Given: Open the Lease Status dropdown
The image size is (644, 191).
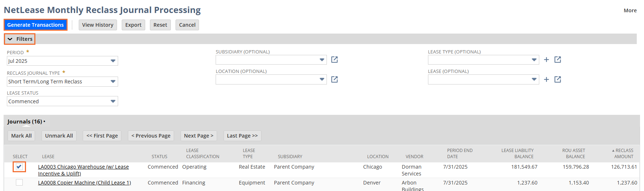Looking at the screenshot, I should [x=62, y=101].
